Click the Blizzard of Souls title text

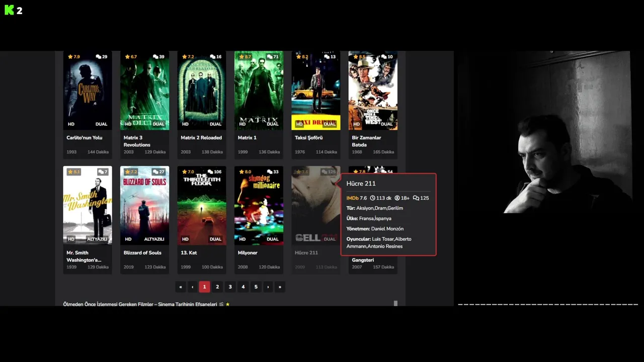(142, 253)
